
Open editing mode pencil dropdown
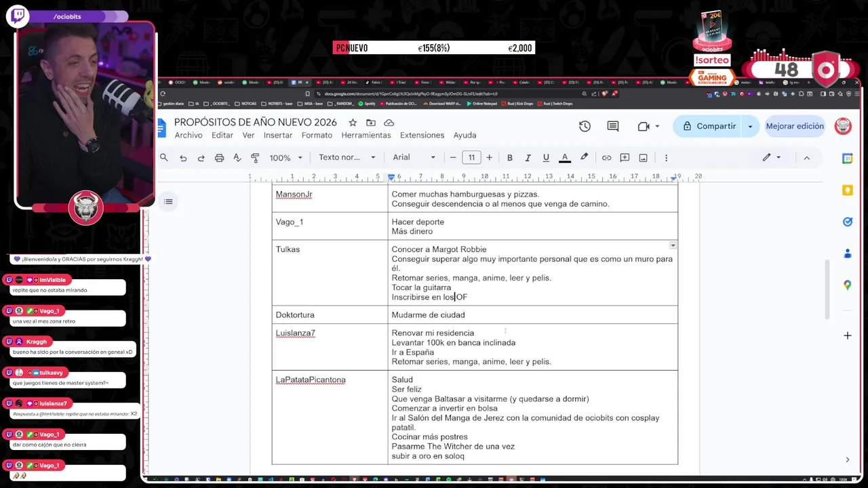[772, 157]
